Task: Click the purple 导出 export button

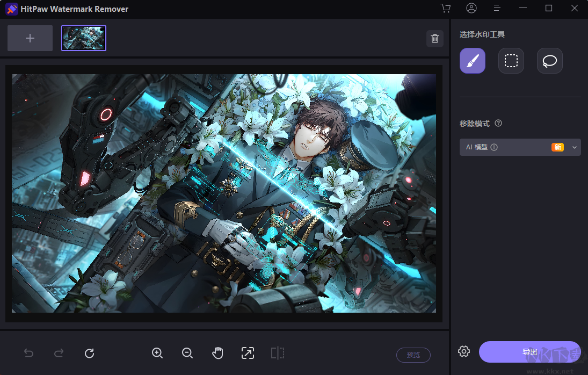Action: click(529, 352)
